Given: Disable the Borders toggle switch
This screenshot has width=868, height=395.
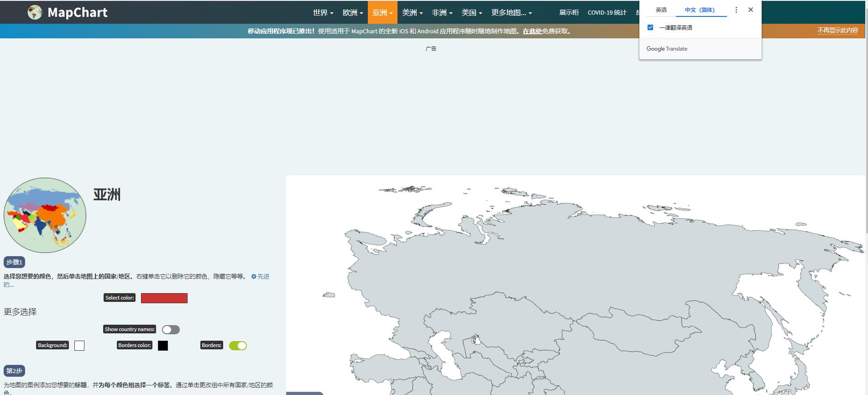Looking at the screenshot, I should coord(238,346).
